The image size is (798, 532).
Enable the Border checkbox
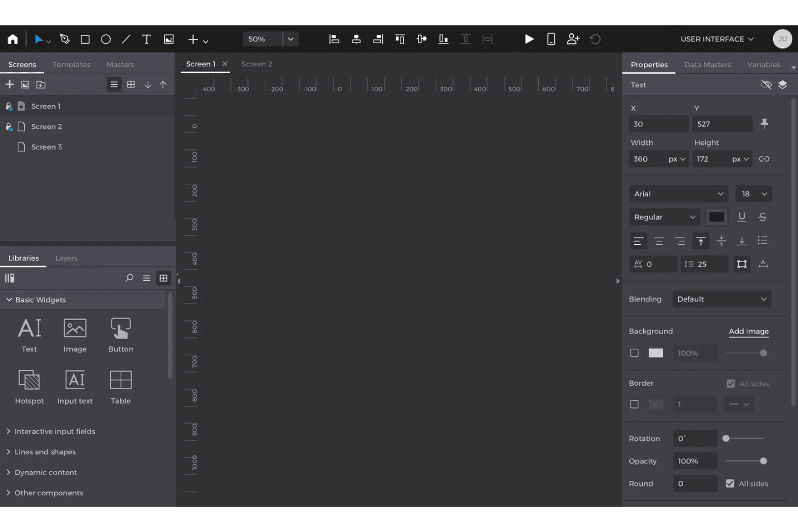[x=635, y=404]
